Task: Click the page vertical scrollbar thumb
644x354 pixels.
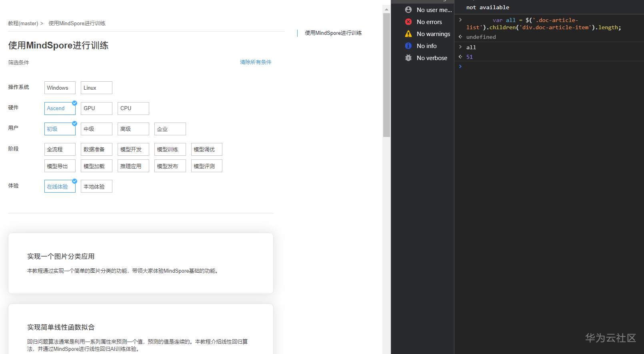Action: [x=386, y=75]
